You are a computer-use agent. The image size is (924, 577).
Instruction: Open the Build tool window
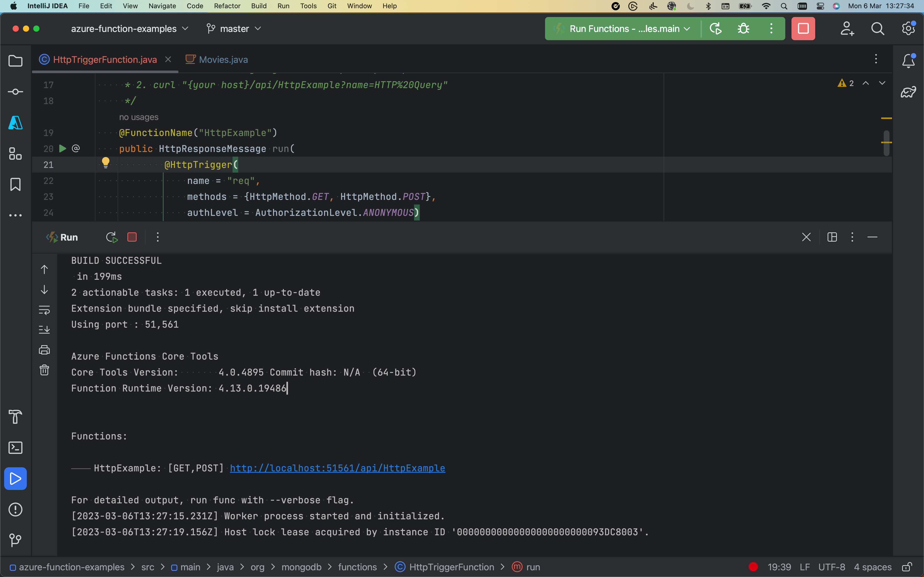coord(15,417)
